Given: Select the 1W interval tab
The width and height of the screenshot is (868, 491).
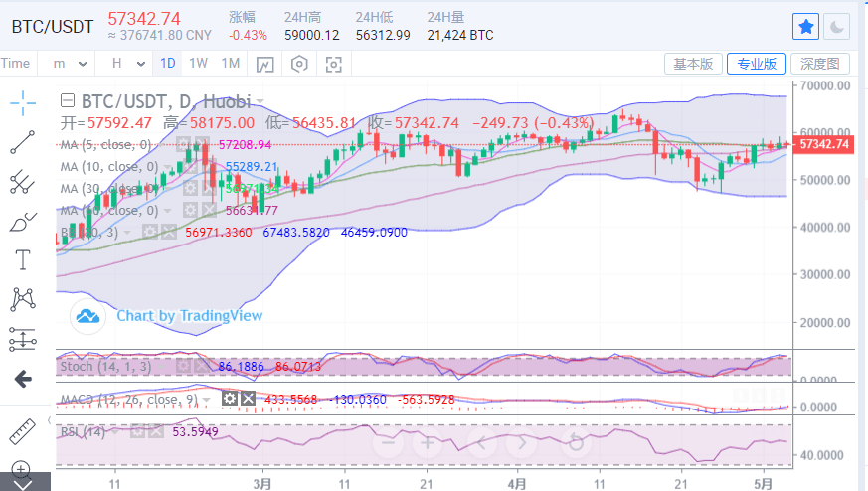Looking at the screenshot, I should coord(198,63).
